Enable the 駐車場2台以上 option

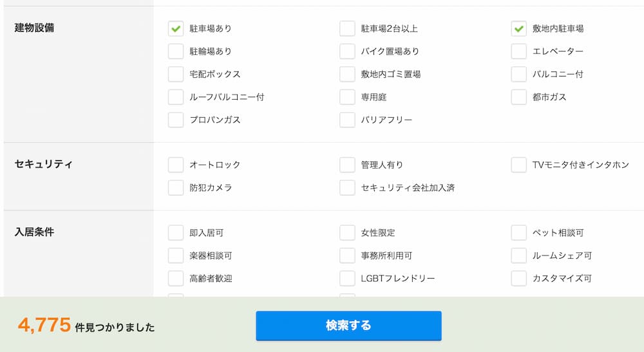pos(347,28)
